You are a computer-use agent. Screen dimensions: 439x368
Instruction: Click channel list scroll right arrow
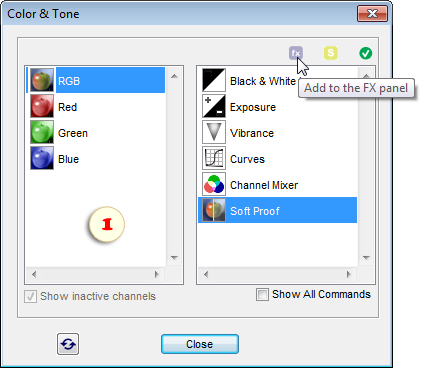click(x=157, y=274)
